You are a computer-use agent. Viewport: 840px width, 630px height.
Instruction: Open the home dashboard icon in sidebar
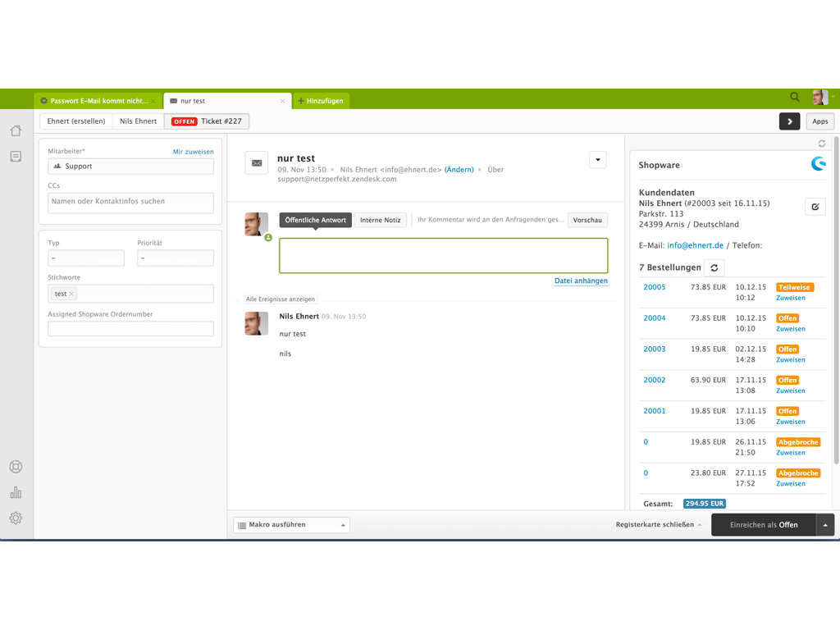pyautogui.click(x=16, y=130)
